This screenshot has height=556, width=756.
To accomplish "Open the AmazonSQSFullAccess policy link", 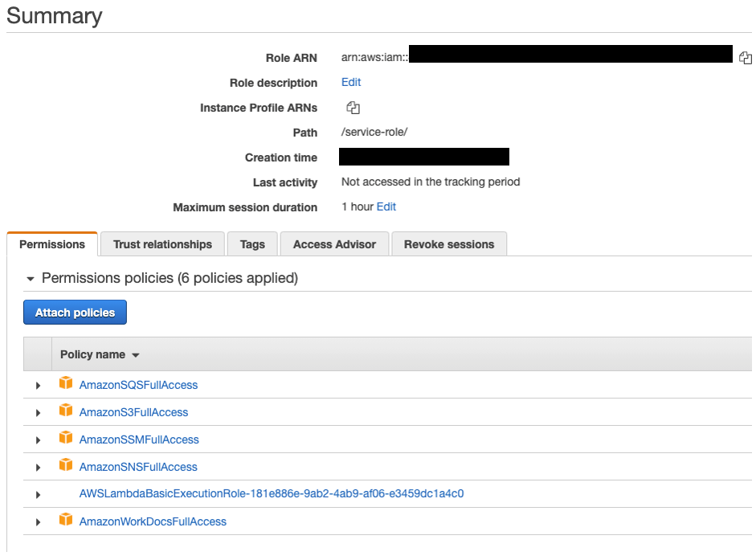I will coord(138,386).
